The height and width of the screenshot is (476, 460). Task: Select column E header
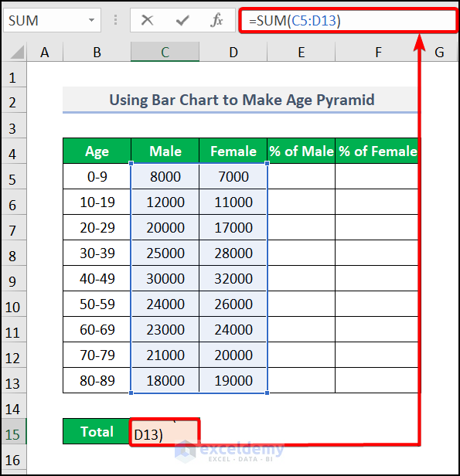pos(302,53)
